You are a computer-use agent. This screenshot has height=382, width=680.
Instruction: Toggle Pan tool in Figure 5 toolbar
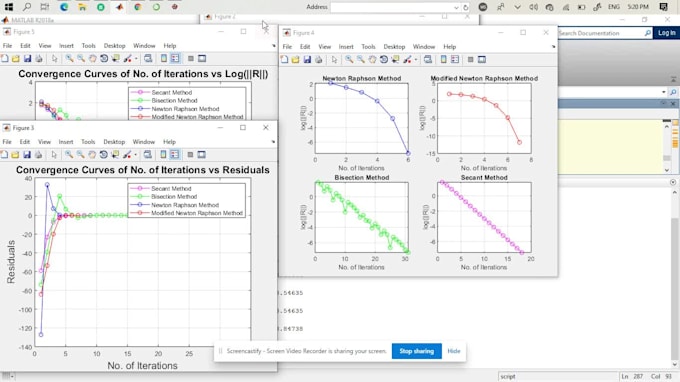click(x=92, y=59)
